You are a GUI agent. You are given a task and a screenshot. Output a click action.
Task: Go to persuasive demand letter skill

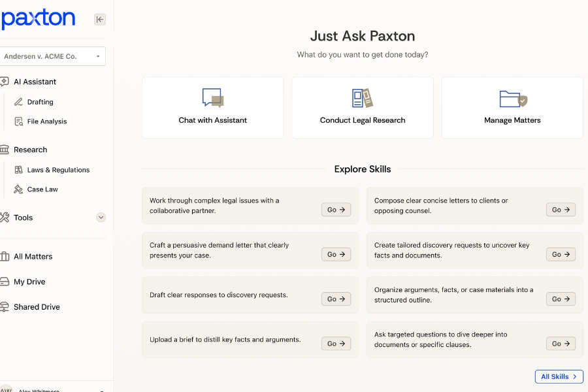(x=336, y=254)
